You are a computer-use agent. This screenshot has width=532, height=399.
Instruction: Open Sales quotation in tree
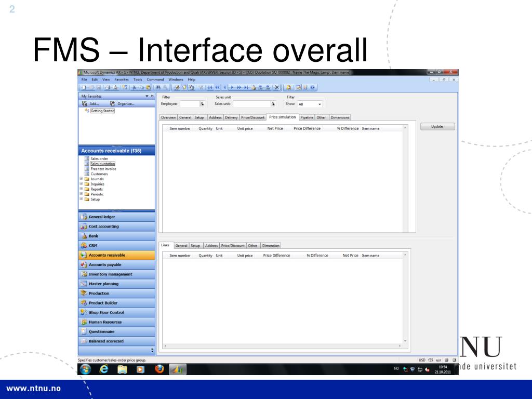point(103,164)
